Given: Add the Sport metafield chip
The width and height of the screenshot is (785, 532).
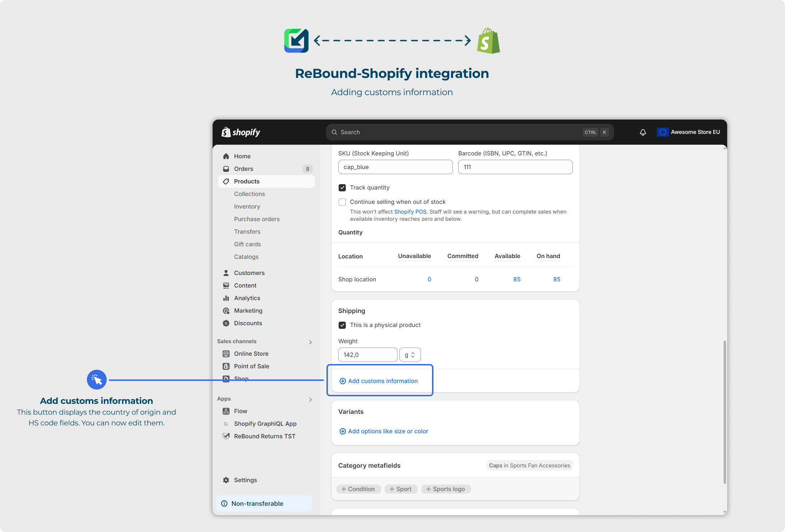Looking at the screenshot, I should [x=401, y=489].
